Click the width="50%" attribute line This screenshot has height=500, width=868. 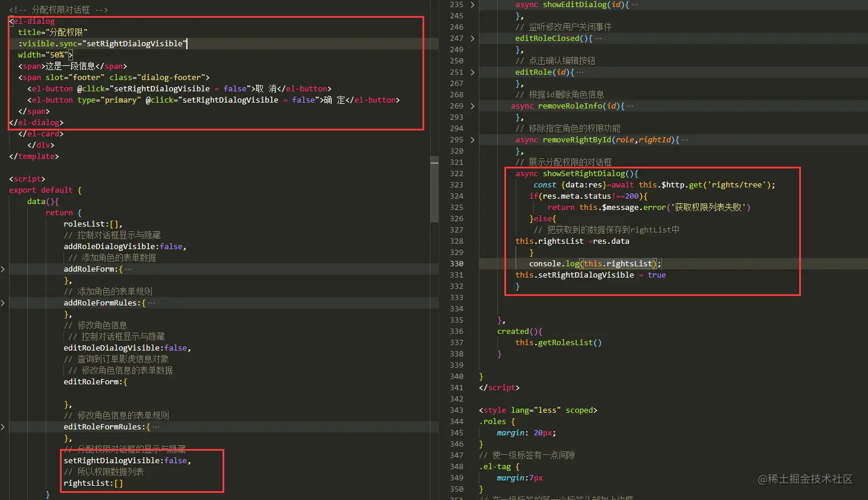pyautogui.click(x=45, y=55)
